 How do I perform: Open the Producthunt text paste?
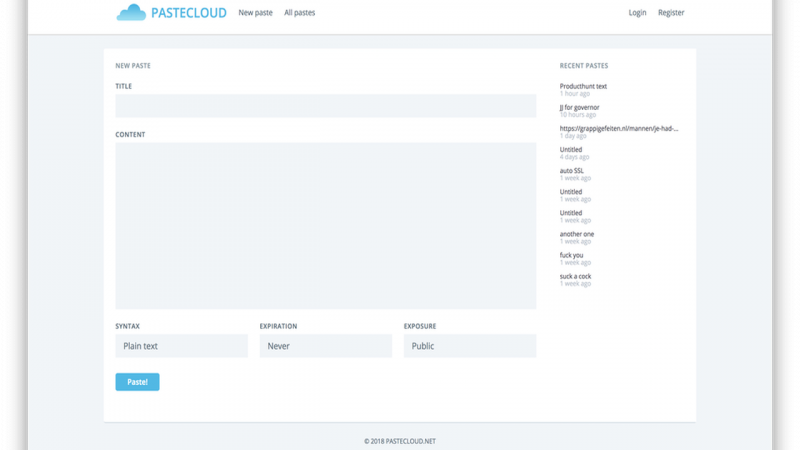(x=583, y=86)
